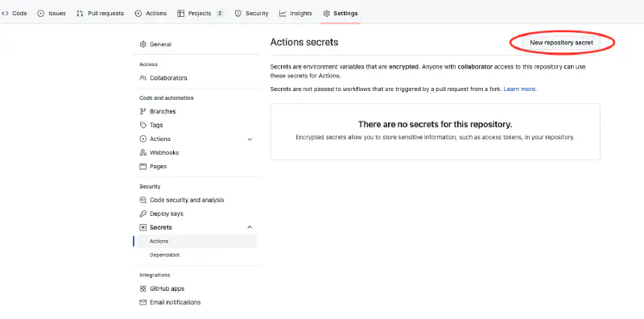This screenshot has width=644, height=319.
Task: Open the Code tab
Action: pyautogui.click(x=14, y=13)
